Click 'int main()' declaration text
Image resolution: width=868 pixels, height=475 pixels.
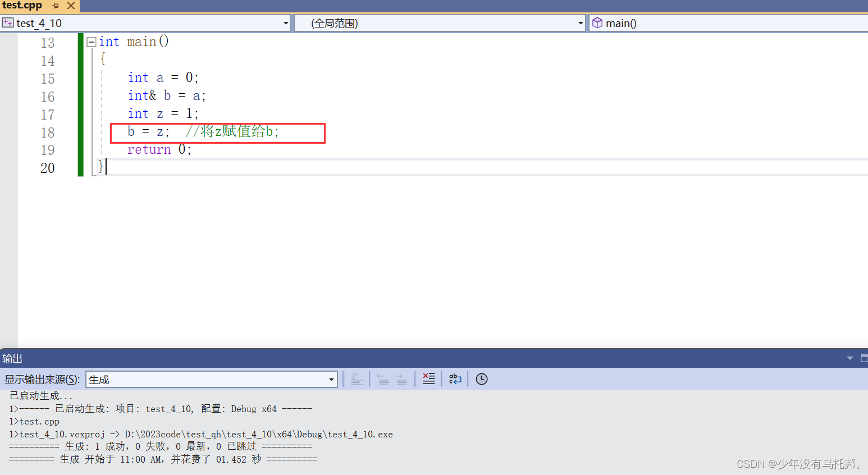tap(134, 42)
